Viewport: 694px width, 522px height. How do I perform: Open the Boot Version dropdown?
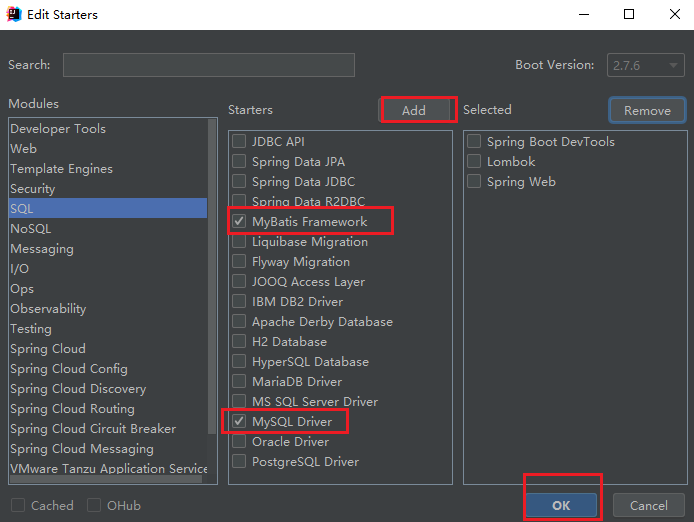point(643,65)
